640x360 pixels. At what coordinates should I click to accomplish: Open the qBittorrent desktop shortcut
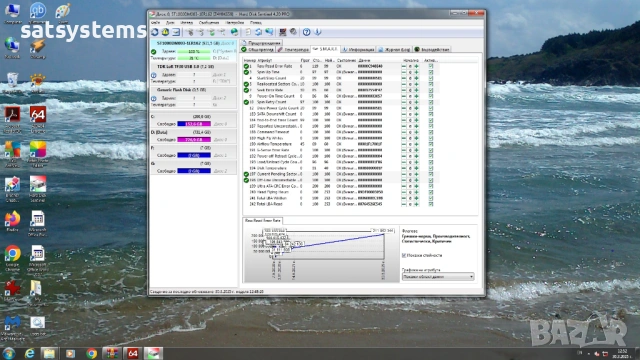[38, 13]
